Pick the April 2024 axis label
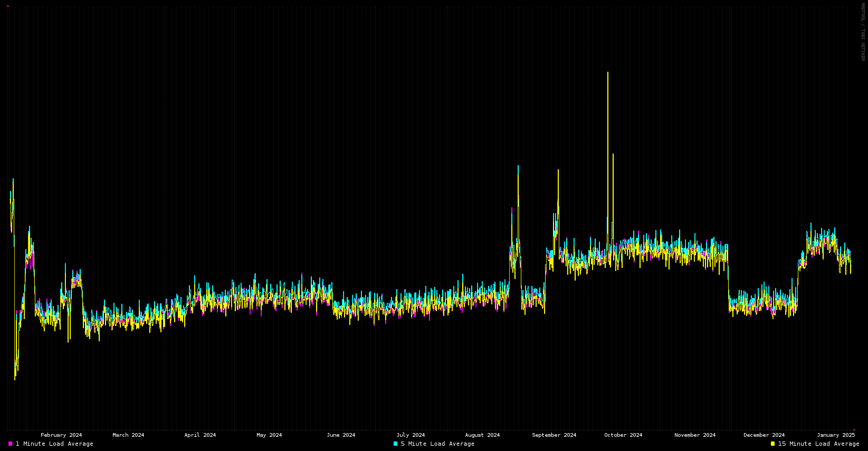 (x=200, y=435)
